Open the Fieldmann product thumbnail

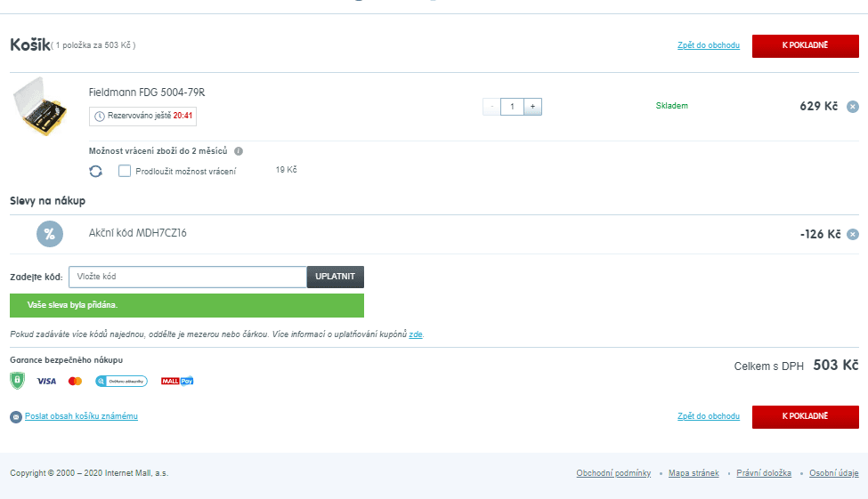[x=41, y=106]
